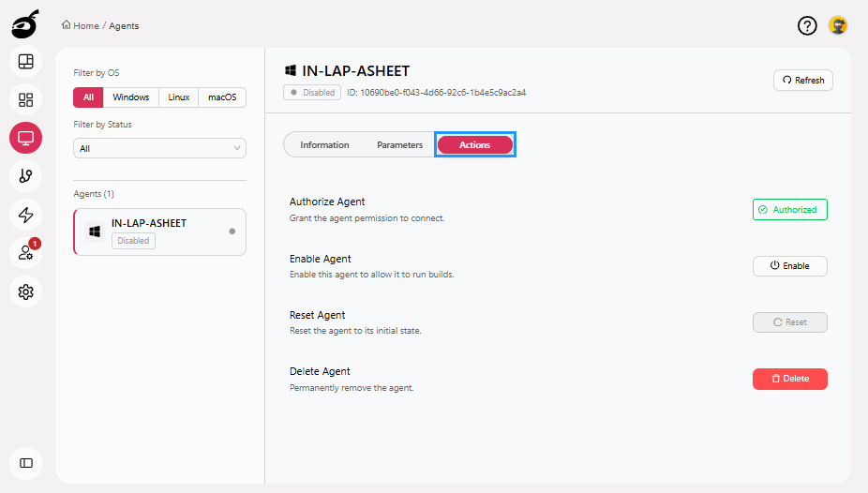Click the Windows icon on the IN-LAP-ASHEET card
Viewport: 868px width, 493px height.
tap(95, 232)
